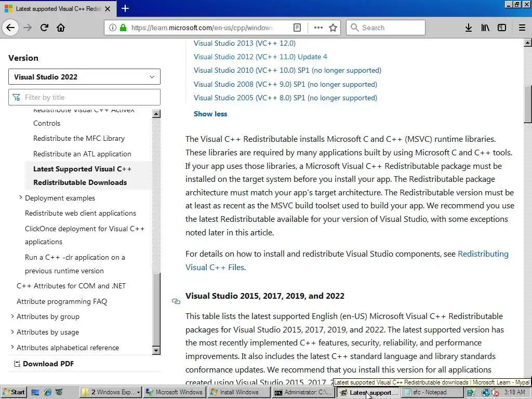This screenshot has height=399, width=532.
Task: Open the browser hamburger menu
Action: 522,28
